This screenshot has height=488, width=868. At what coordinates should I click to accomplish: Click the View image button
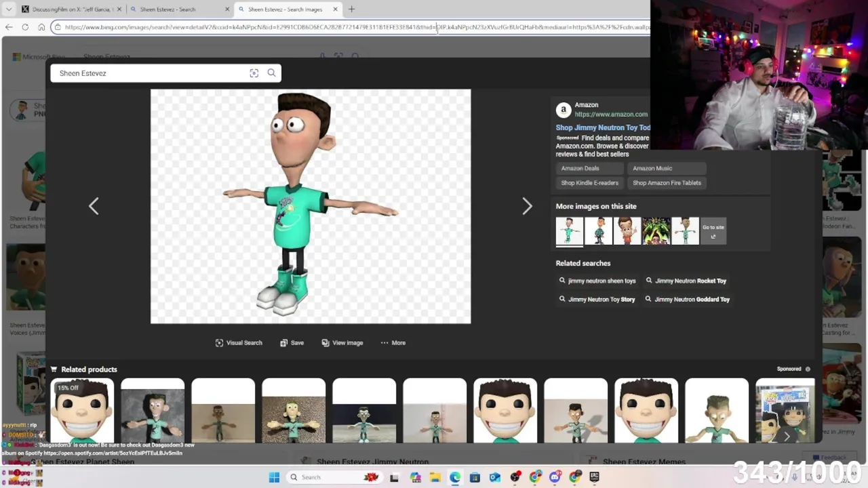[x=342, y=343]
